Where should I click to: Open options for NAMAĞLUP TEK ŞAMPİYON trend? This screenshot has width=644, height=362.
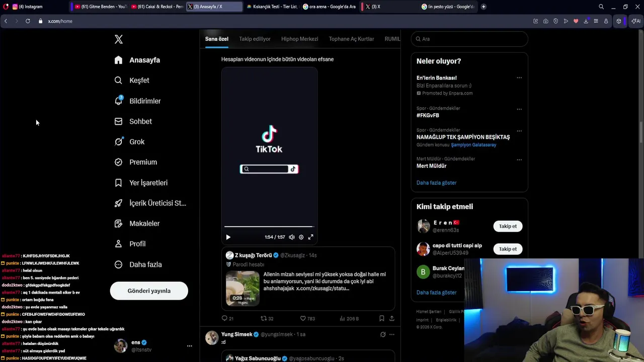pyautogui.click(x=519, y=131)
